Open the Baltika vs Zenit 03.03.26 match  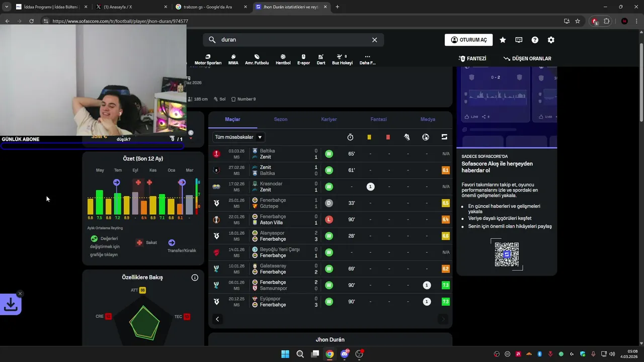click(331, 154)
